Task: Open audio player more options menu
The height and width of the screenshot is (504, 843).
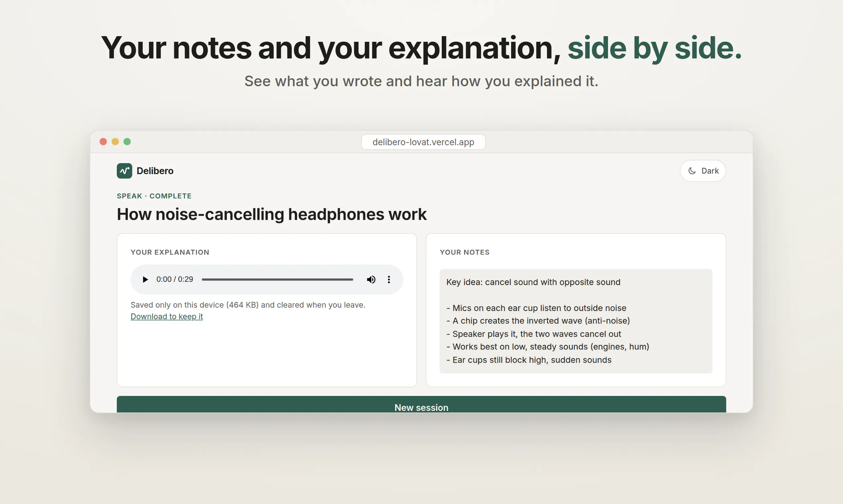Action: pyautogui.click(x=389, y=280)
